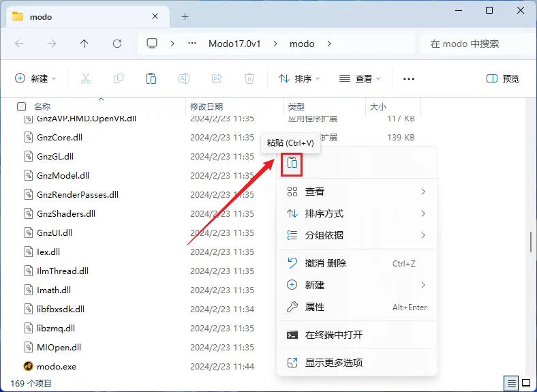Click the 169 个项目 status bar text
The height and width of the screenshot is (392, 537).
coord(31,383)
